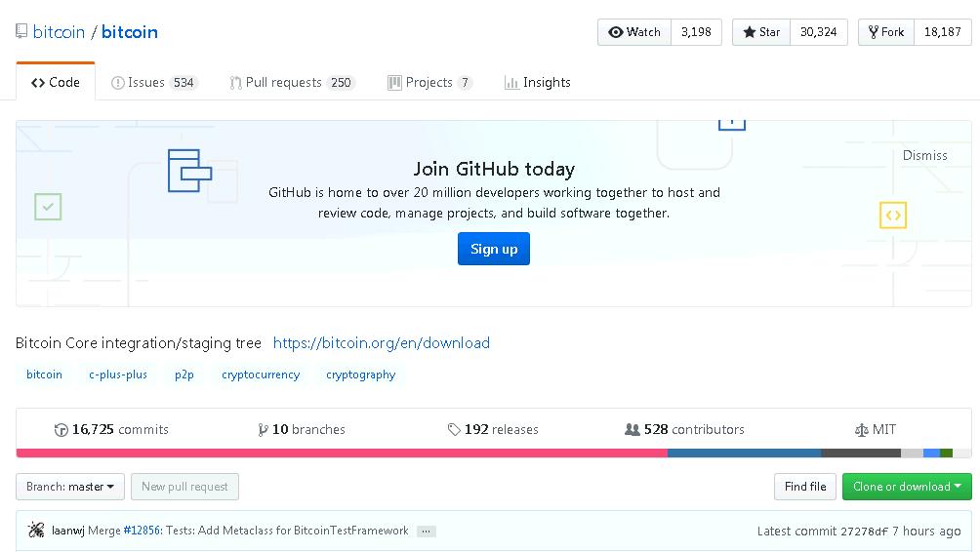Viewport: 980px width, 552px height.
Task: Star the bitcoin repository
Action: coord(761,32)
